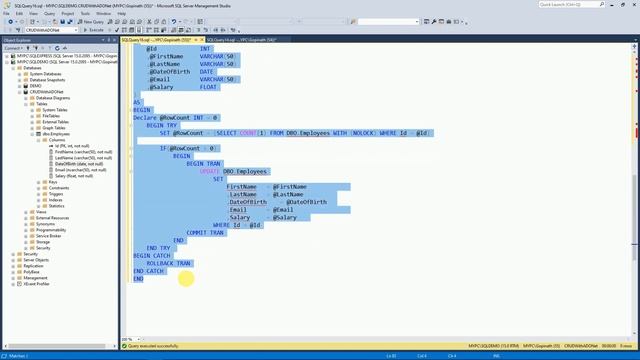Click the XEvent Profiler node icon
This screenshot has height=360, width=640.
pyautogui.click(x=19, y=284)
